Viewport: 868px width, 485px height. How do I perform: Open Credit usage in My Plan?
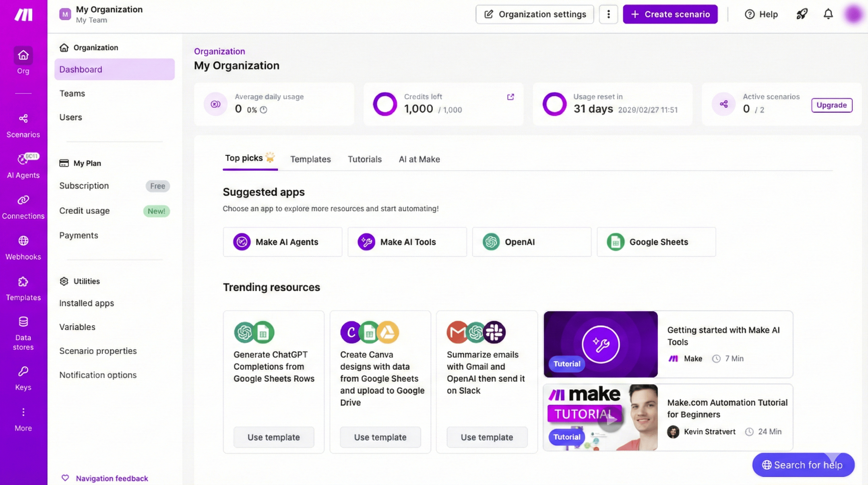(x=84, y=211)
